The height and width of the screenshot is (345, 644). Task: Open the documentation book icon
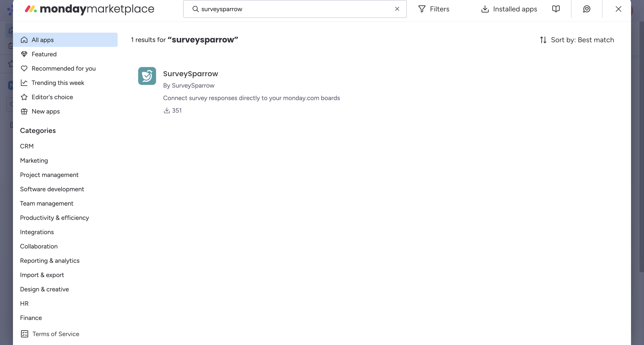556,9
